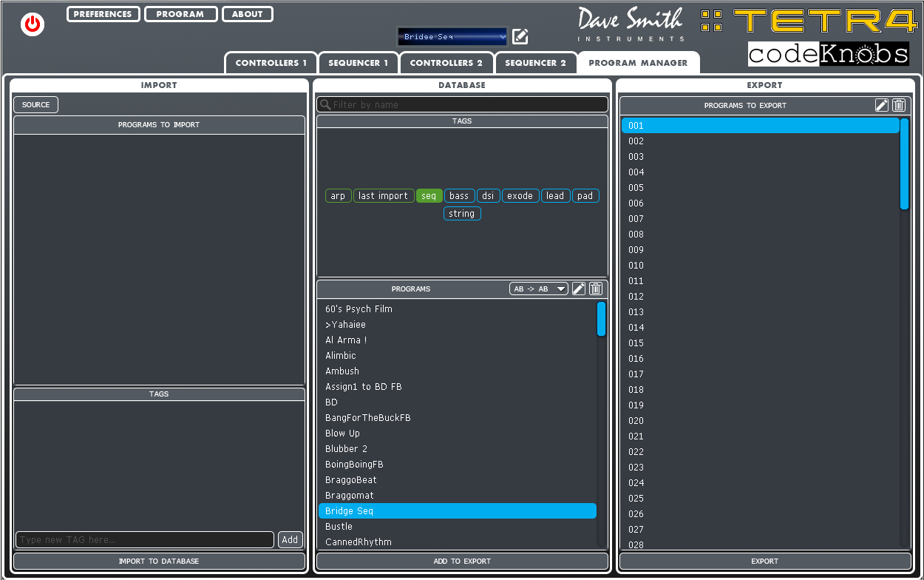Select program BD in list
Screen dimensions: 924x580
[458, 402]
